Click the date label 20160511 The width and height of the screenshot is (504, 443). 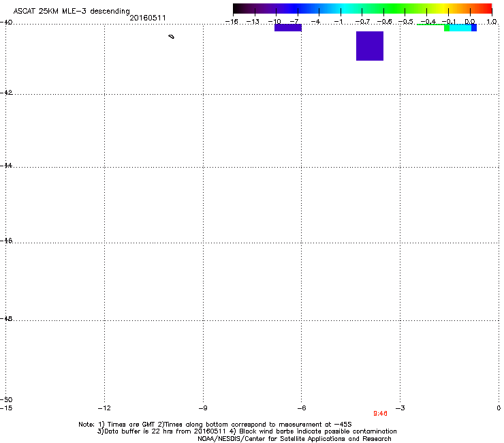[148, 18]
